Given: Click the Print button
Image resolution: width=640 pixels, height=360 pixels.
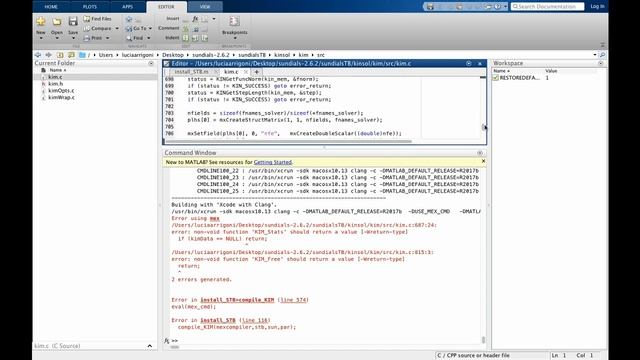Looking at the screenshot, I should tap(93, 38).
